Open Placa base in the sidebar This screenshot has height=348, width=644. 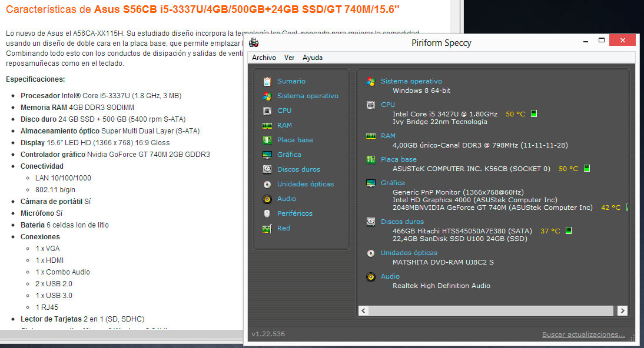click(x=295, y=140)
